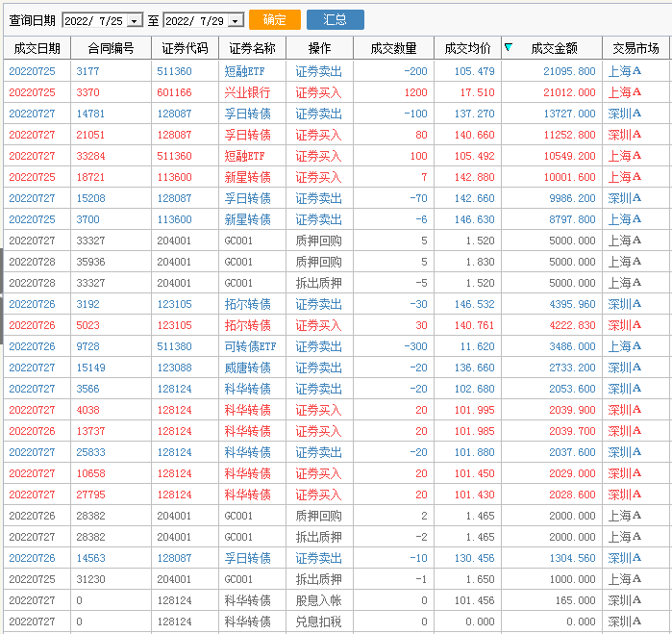Select the 兴业银行 security name cell
Screen dimensions: 672x634
247,92
